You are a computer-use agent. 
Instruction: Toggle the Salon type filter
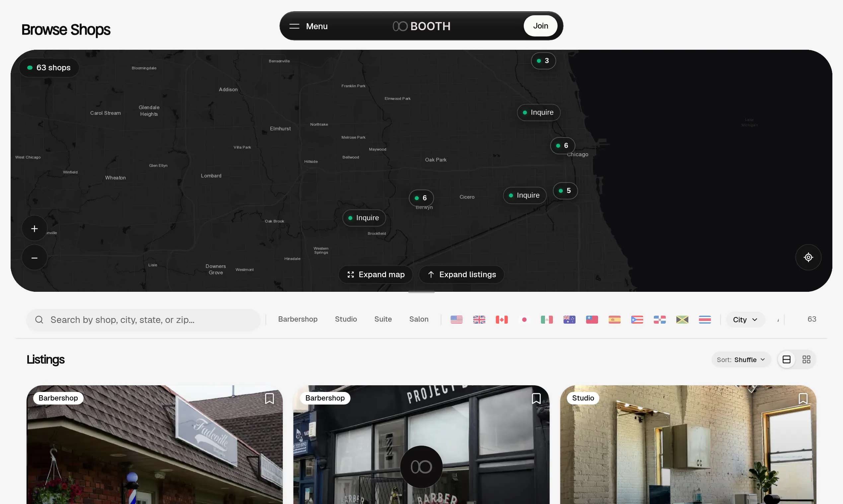pos(419,319)
